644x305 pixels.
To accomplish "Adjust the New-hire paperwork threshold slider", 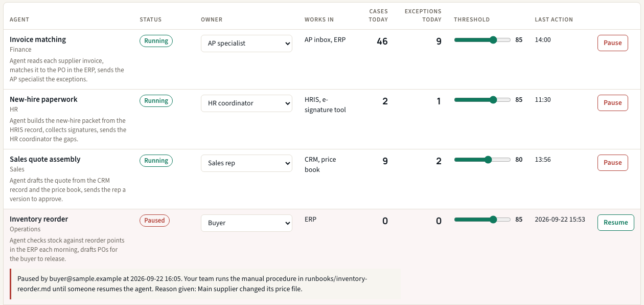I will tap(482, 100).
